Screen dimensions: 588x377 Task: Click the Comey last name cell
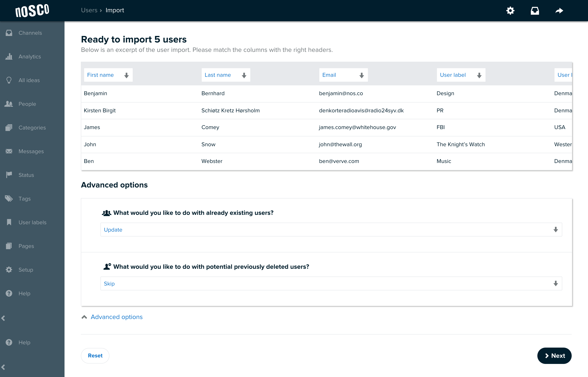pyautogui.click(x=210, y=127)
